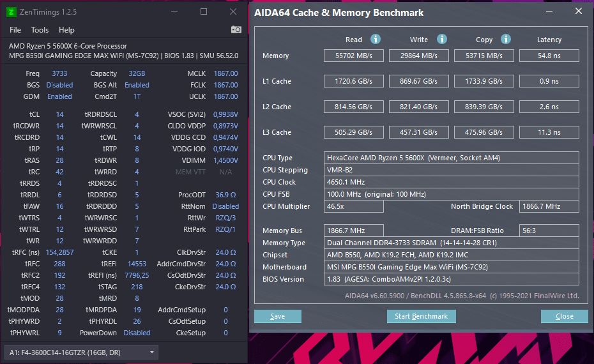The height and width of the screenshot is (364, 594).
Task: Click the L3 Cache Latency 11.3 ns field
Action: coord(549,132)
